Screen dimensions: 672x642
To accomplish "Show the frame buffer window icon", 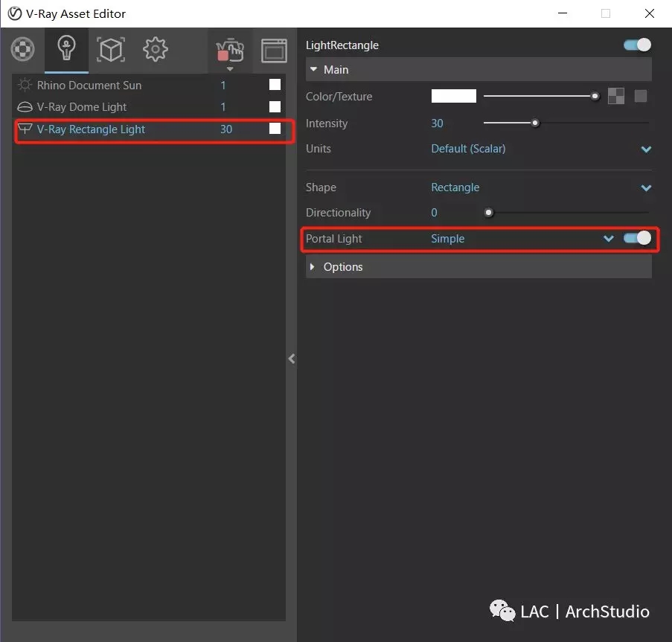I will click(274, 51).
